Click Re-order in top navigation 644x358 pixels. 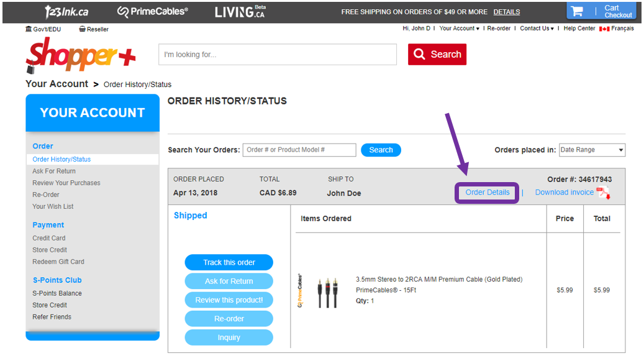(x=499, y=29)
